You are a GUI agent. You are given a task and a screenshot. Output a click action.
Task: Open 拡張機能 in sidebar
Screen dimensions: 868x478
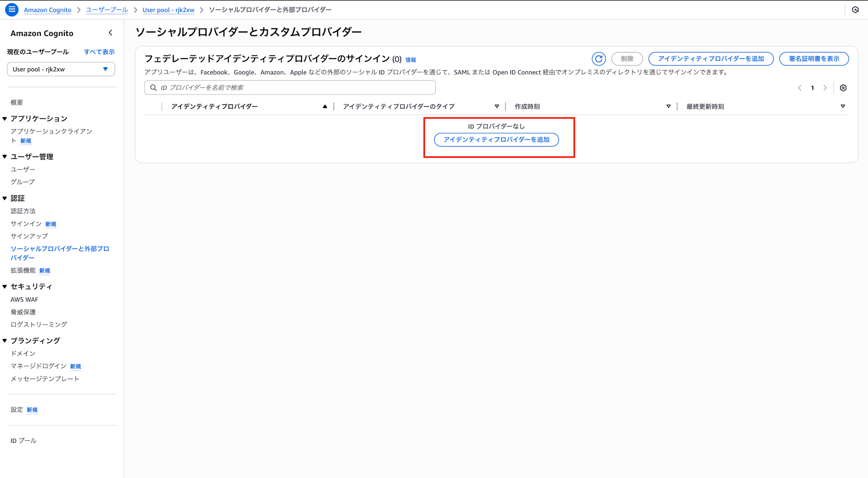tap(23, 270)
